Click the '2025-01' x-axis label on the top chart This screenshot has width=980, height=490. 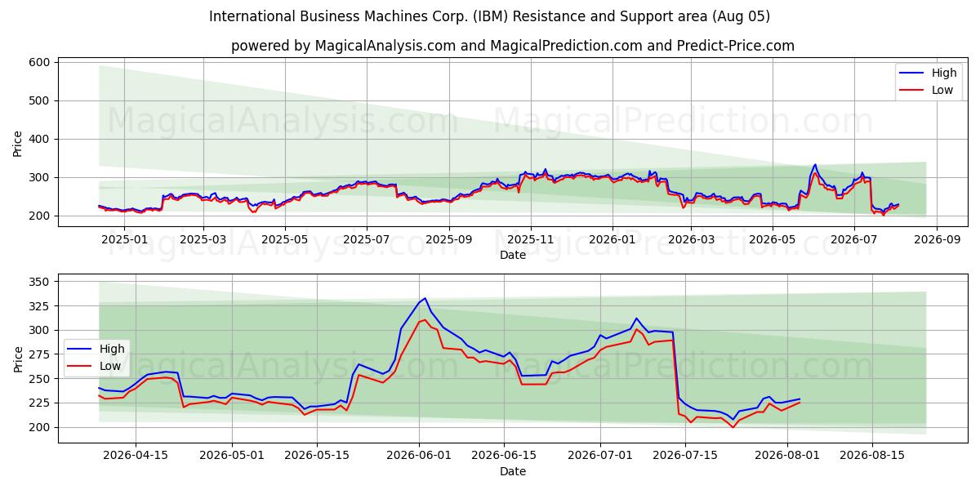[x=122, y=239]
